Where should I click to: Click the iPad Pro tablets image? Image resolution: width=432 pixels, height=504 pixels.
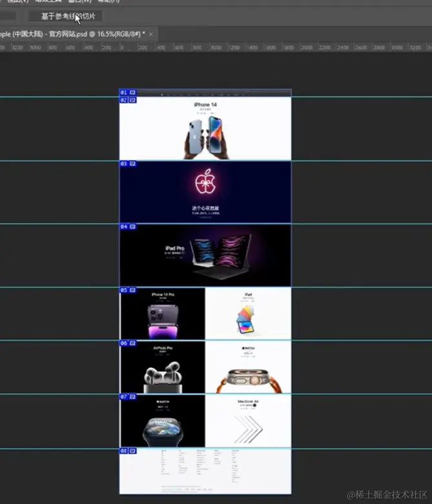tap(221, 257)
